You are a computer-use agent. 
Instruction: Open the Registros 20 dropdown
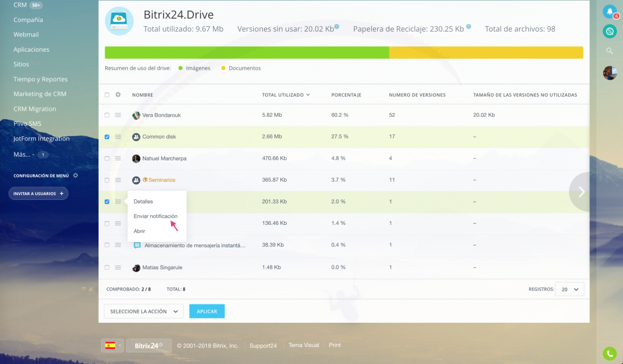coord(569,289)
